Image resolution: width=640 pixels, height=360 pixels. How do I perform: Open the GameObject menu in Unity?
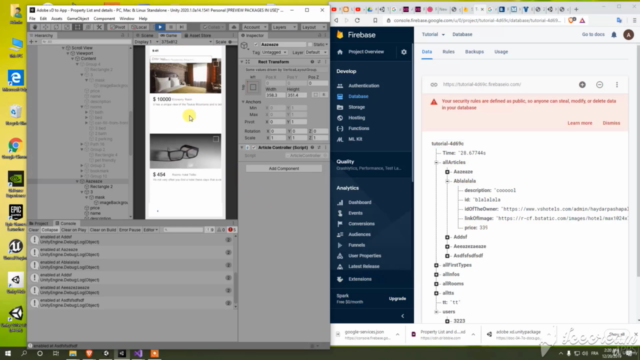click(x=78, y=18)
